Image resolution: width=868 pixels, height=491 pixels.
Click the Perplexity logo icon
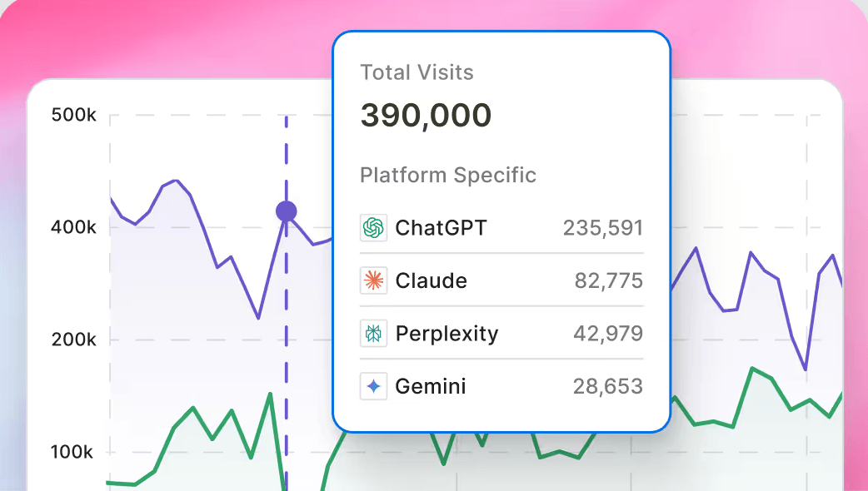tap(373, 335)
